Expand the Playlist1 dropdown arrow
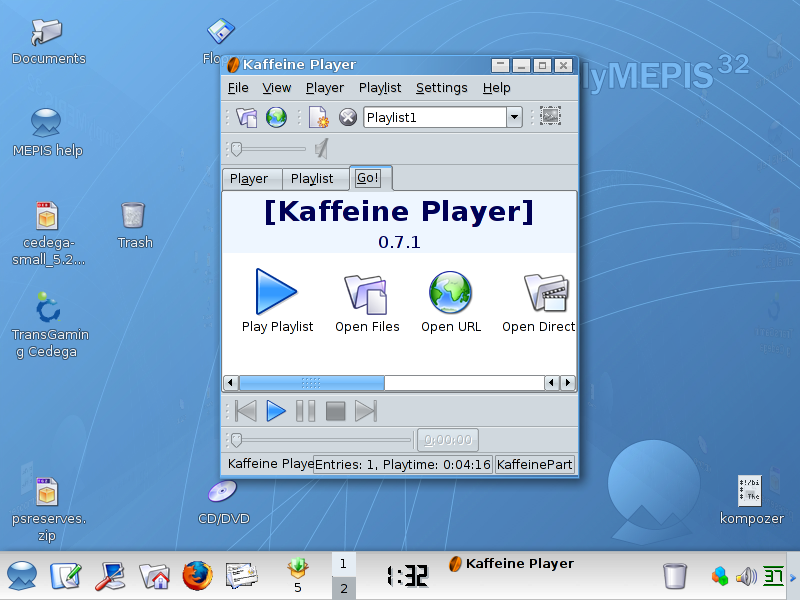Image resolution: width=800 pixels, height=600 pixels. pos(514,117)
